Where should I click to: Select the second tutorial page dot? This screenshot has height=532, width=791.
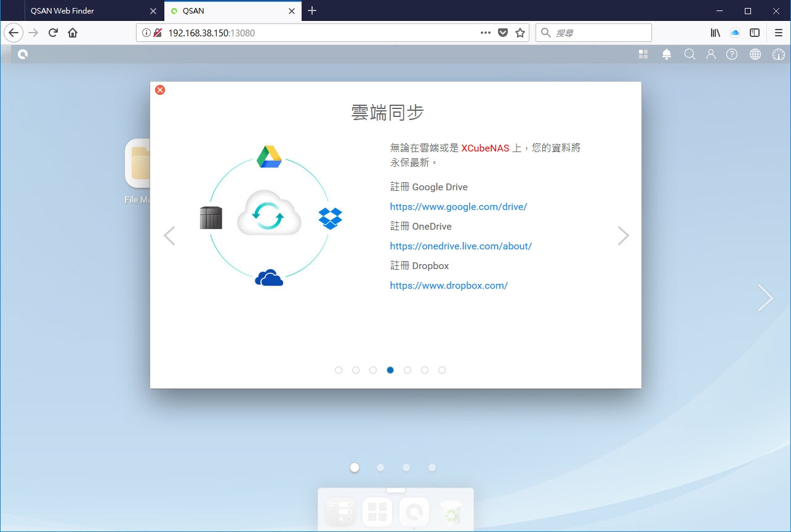point(356,370)
